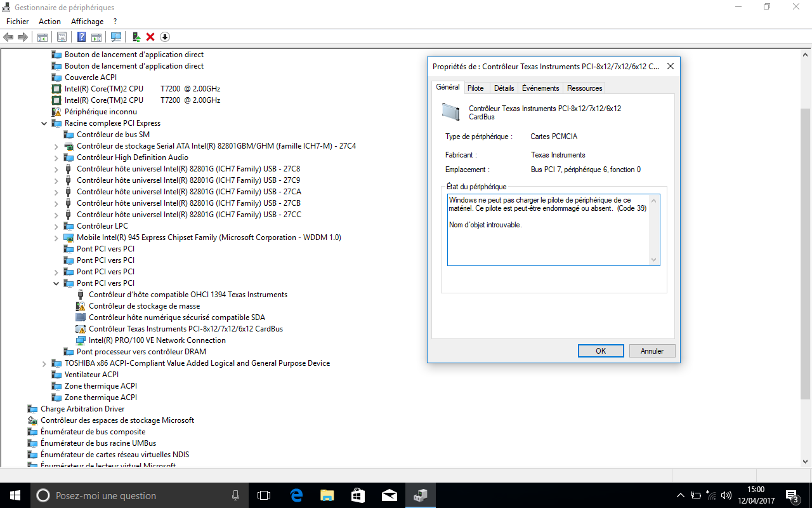Viewport: 812px width, 508px height.
Task: Click the OHCI 1394 controller plug icon
Action: (81, 295)
